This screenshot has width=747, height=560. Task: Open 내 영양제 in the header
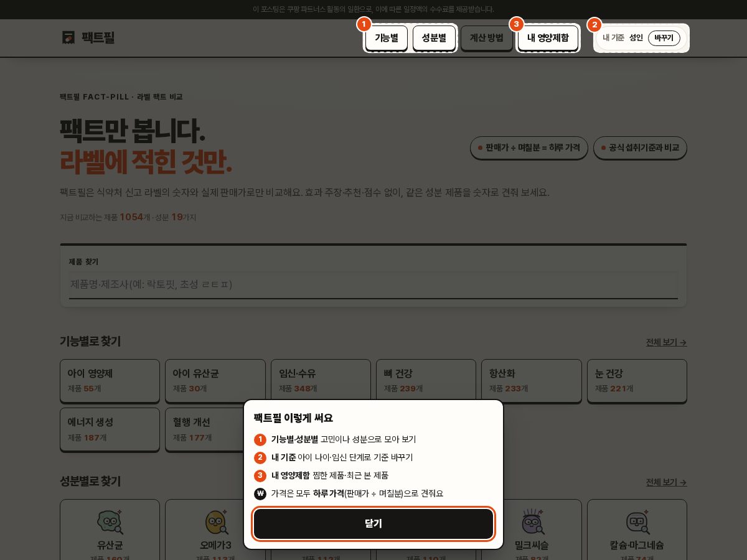pos(548,38)
